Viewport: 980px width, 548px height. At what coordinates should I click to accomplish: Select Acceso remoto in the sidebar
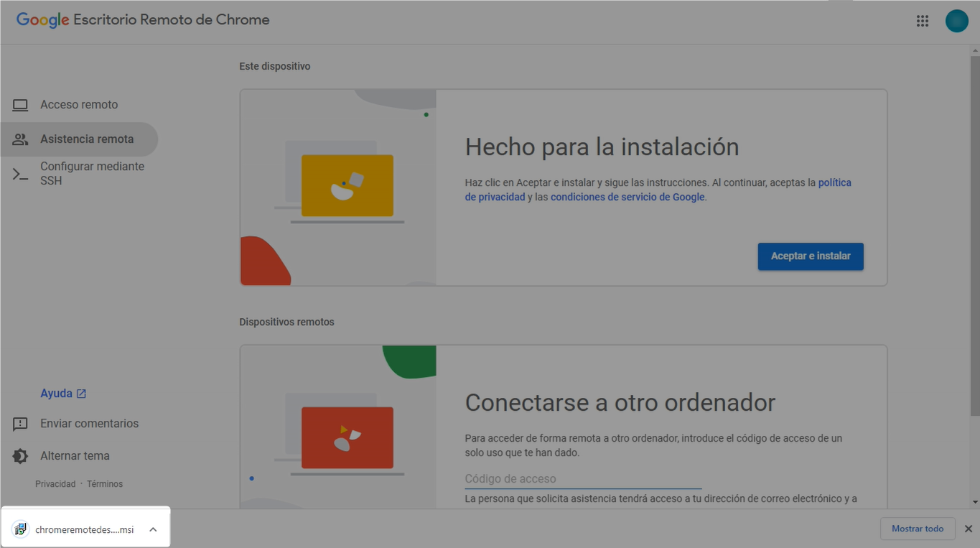[x=79, y=105]
